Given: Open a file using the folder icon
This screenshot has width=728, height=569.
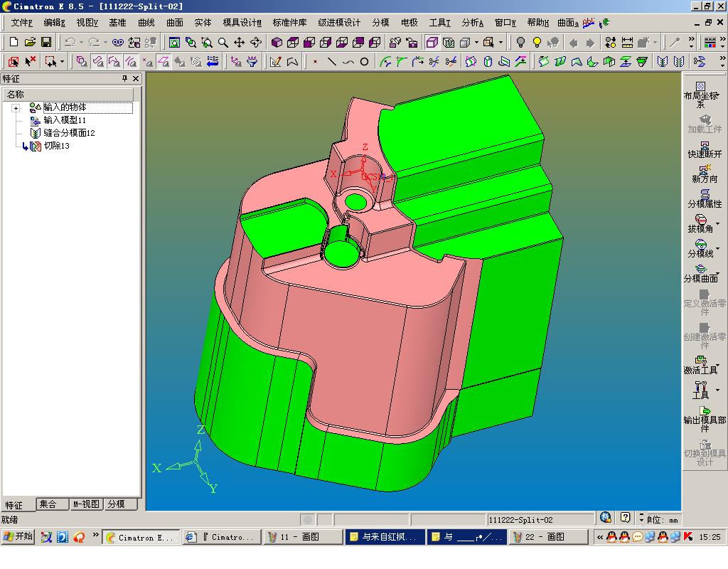Looking at the screenshot, I should 30,42.
